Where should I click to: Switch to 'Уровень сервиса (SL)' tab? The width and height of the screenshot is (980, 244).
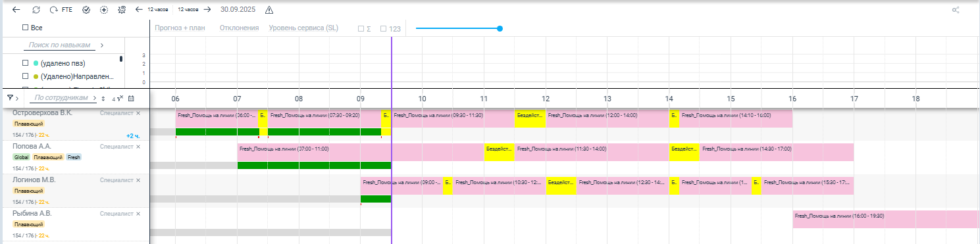point(303,28)
